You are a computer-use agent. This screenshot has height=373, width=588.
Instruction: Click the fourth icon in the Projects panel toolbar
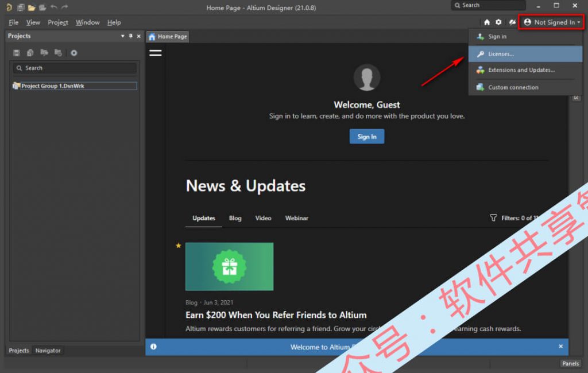[x=58, y=52]
